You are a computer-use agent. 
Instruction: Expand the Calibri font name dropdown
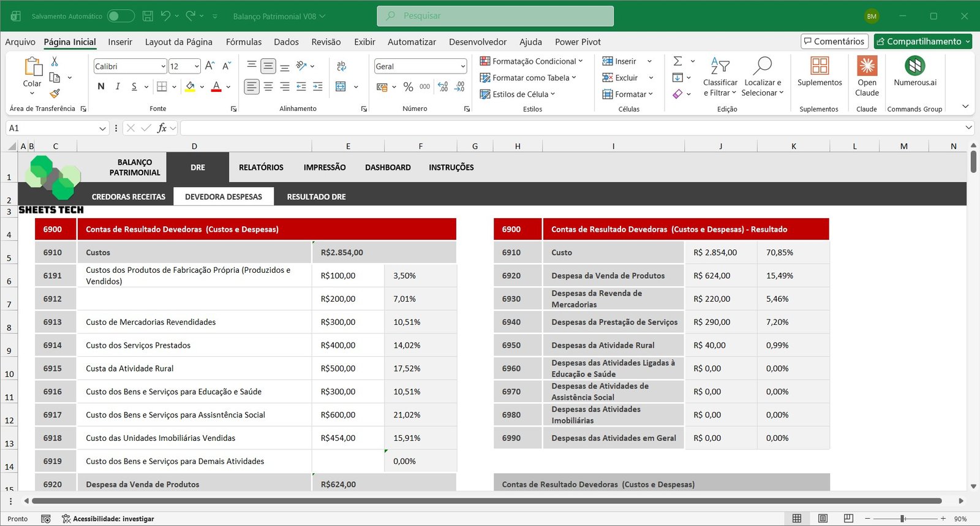163,66
